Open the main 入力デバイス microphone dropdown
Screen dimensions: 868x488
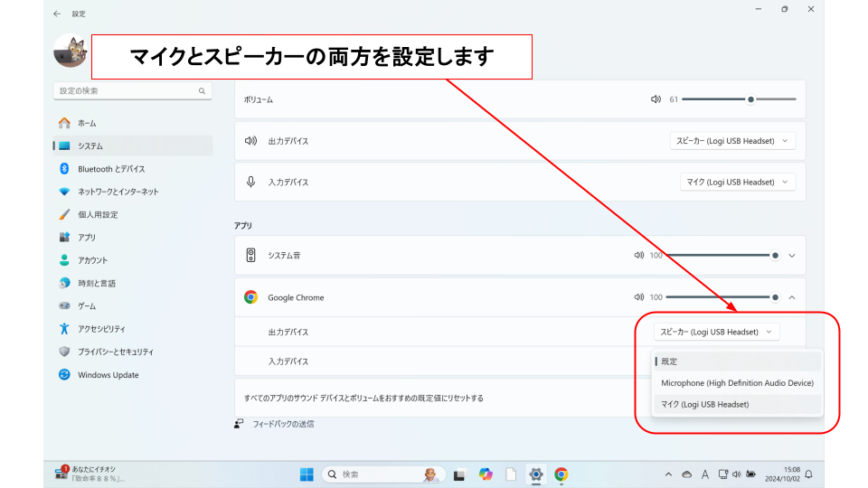click(737, 182)
